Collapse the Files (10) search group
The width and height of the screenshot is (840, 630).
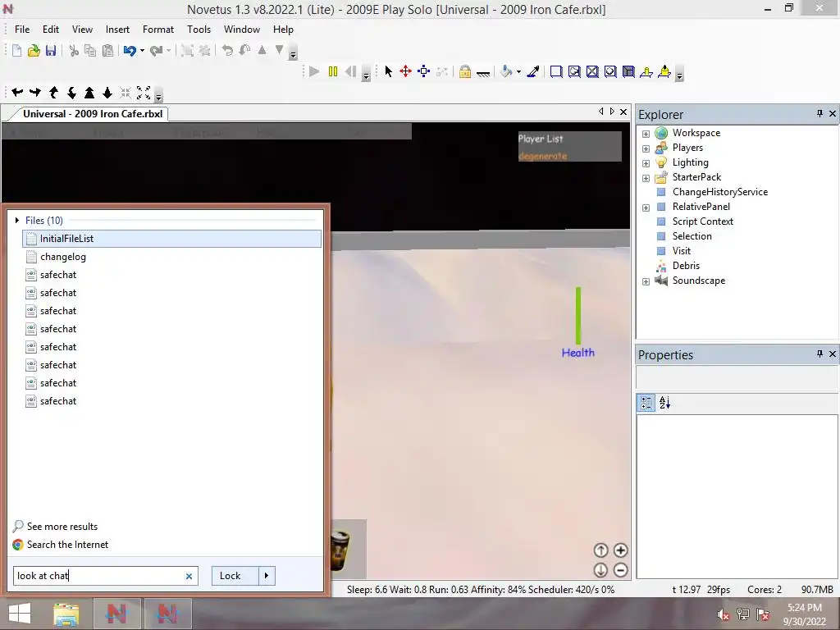click(17, 220)
